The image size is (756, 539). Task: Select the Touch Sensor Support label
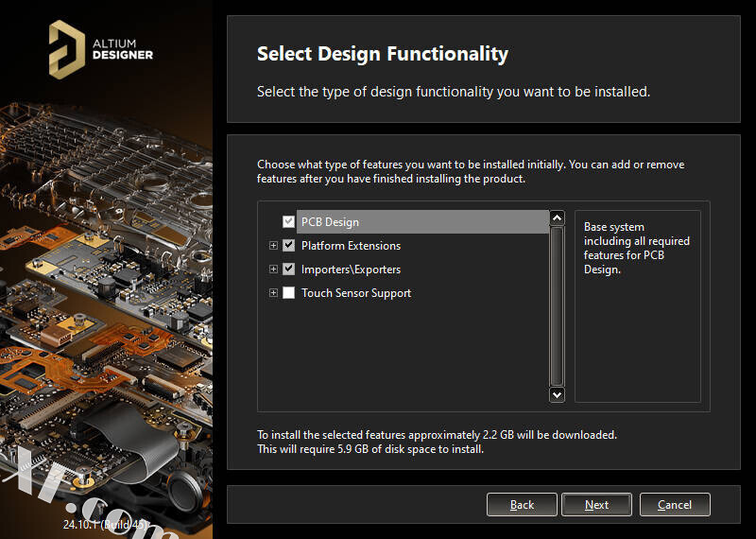pyautogui.click(x=356, y=292)
